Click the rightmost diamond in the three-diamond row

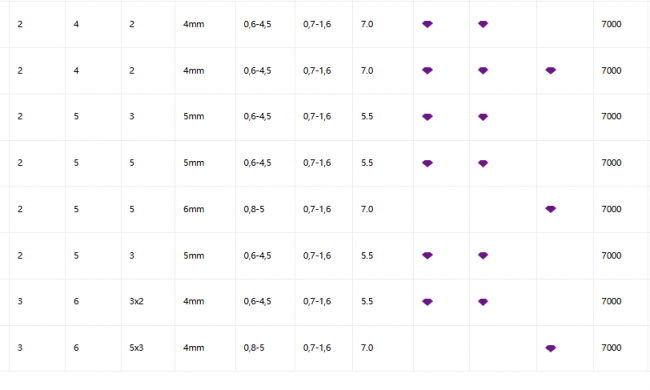(x=551, y=70)
